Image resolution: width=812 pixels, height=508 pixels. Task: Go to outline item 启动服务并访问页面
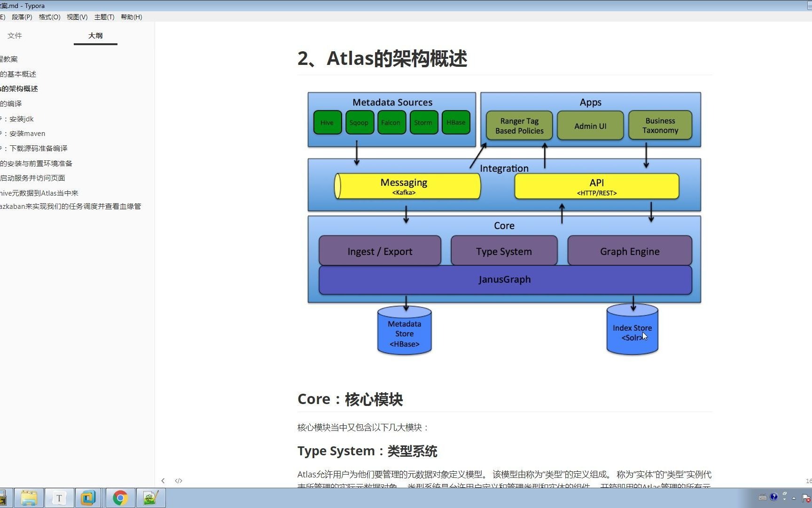coord(32,178)
